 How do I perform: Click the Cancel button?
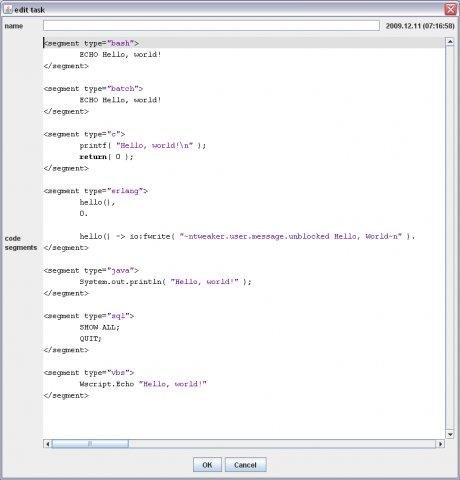[245, 465]
